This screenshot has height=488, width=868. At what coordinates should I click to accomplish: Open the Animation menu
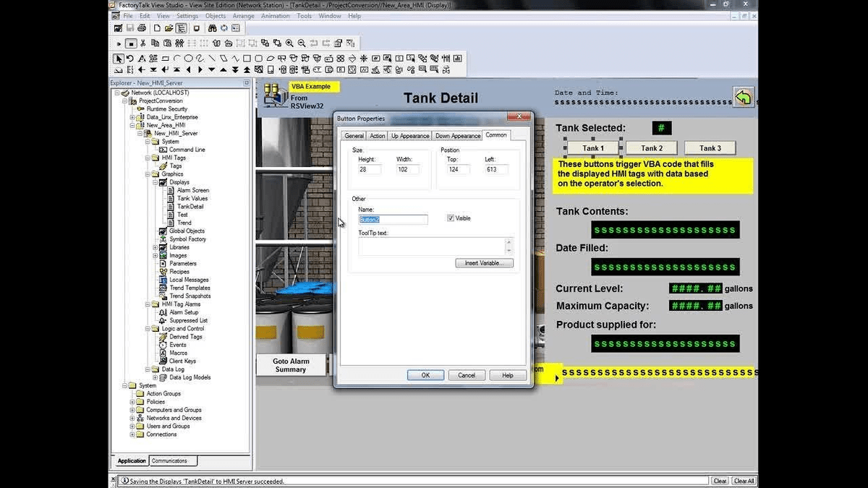pyautogui.click(x=275, y=15)
